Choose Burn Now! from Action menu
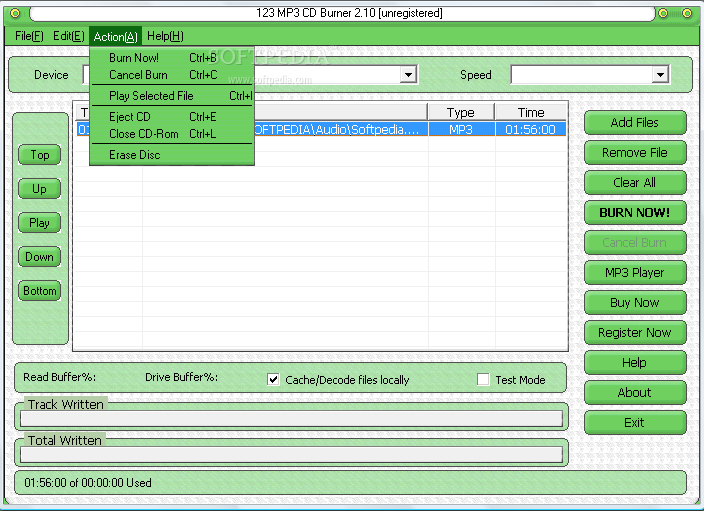 click(x=172, y=58)
